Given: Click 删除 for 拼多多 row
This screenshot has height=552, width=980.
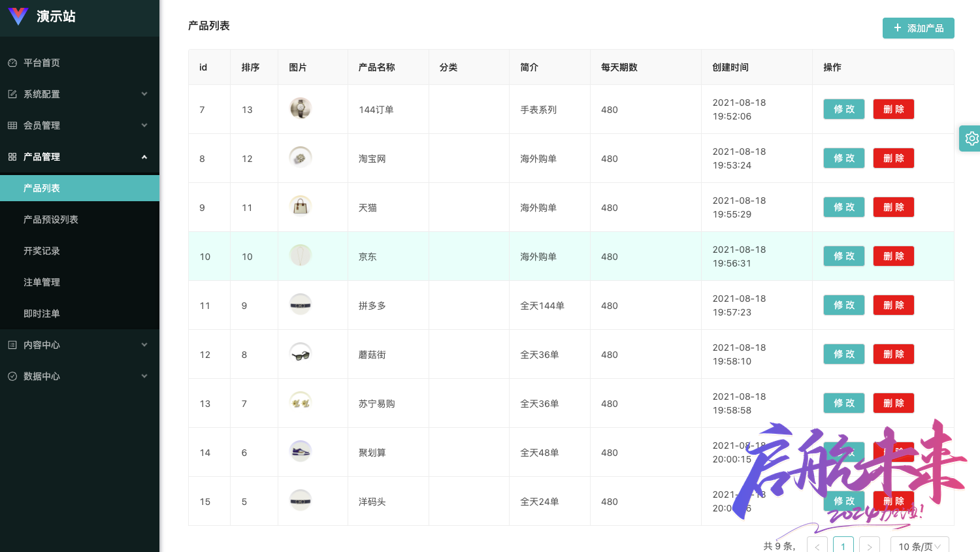Looking at the screenshot, I should click(894, 305).
